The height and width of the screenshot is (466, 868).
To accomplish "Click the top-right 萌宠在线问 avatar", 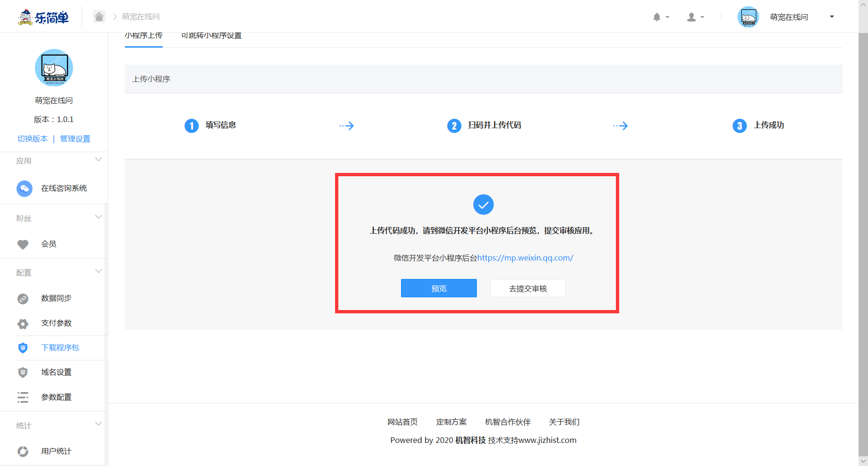I will coord(748,17).
